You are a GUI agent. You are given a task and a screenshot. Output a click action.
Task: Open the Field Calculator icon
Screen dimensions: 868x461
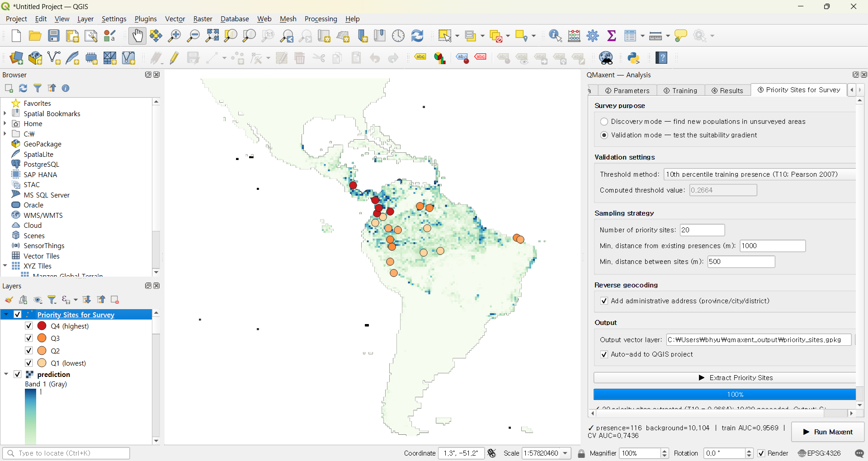click(x=574, y=36)
